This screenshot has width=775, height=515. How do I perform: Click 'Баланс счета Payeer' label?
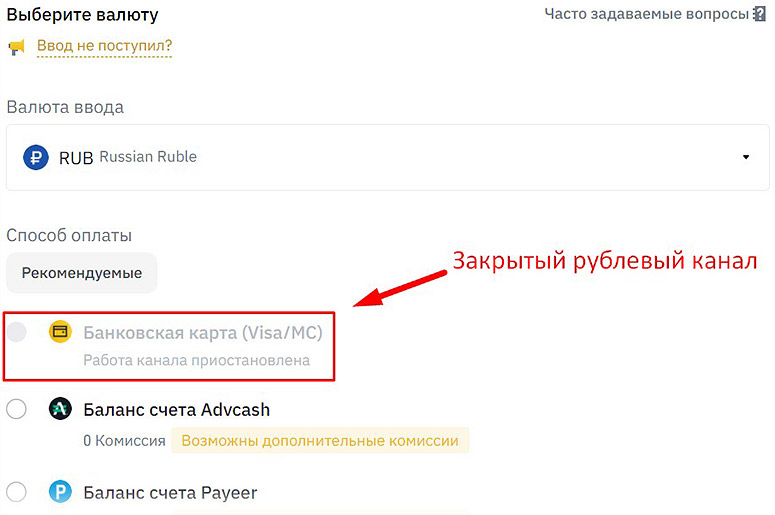pos(170,493)
